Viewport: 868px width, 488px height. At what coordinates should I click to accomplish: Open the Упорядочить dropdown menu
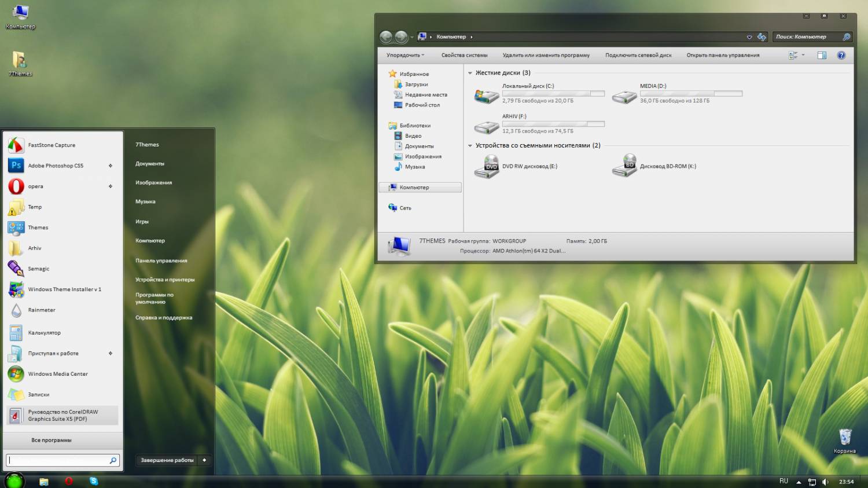click(x=405, y=56)
